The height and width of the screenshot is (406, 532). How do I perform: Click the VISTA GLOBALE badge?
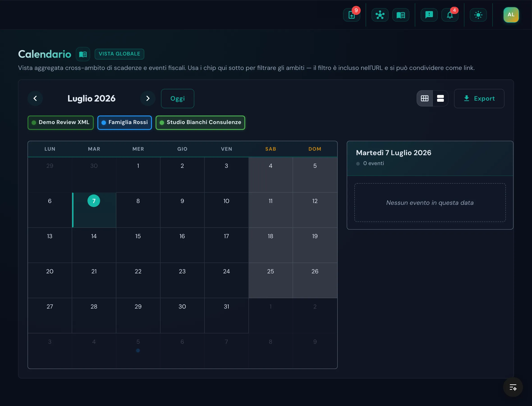tap(119, 54)
